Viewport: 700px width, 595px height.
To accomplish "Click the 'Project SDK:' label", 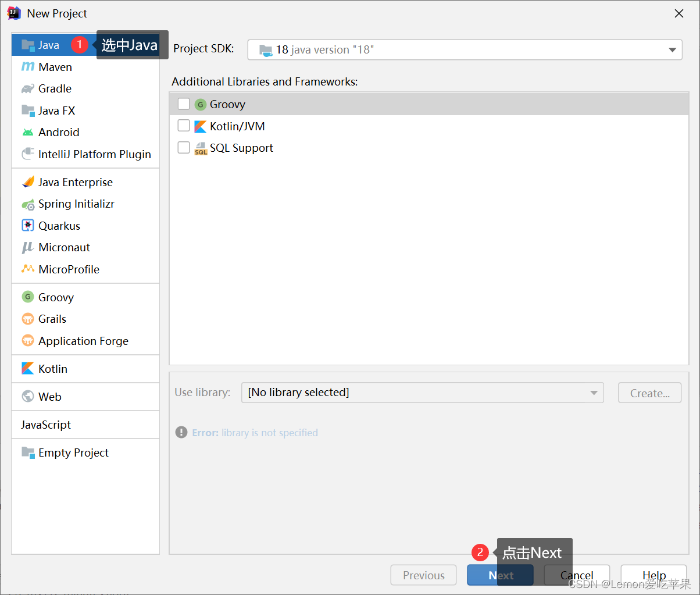I will point(203,49).
